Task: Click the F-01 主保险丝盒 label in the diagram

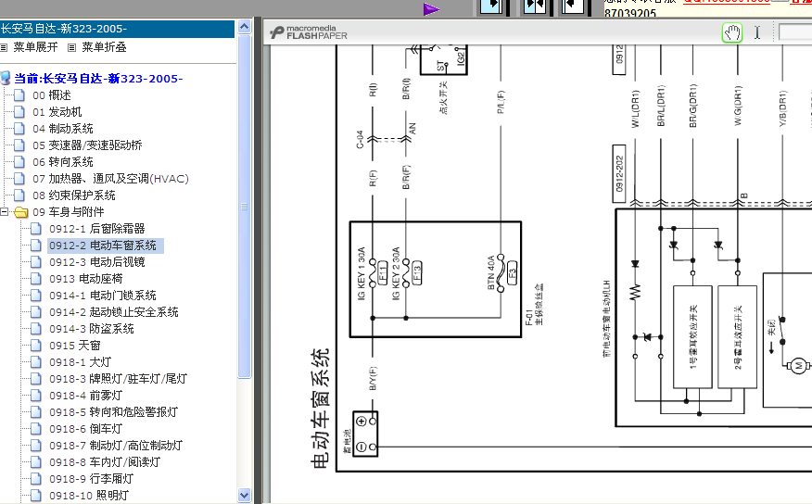Action: [534, 304]
